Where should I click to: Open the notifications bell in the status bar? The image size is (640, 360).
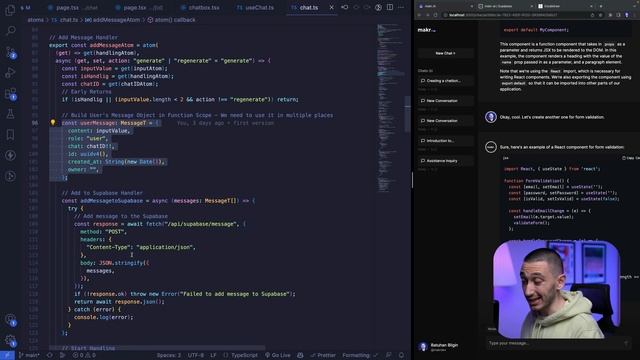(401, 355)
